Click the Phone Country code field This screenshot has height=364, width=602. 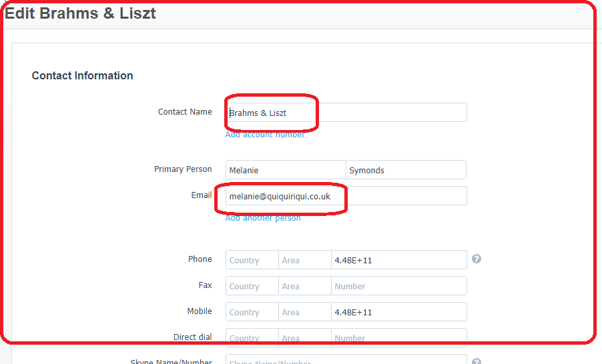point(252,260)
